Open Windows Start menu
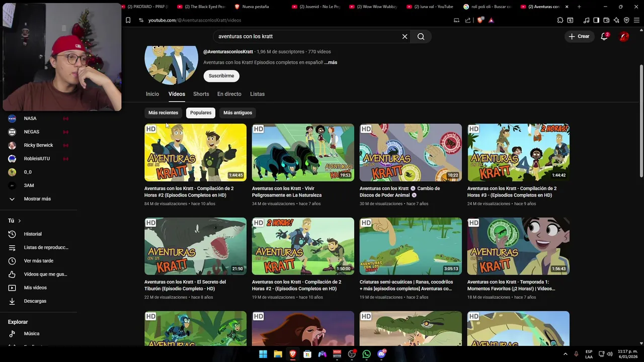The width and height of the screenshot is (644, 362). [x=263, y=354]
